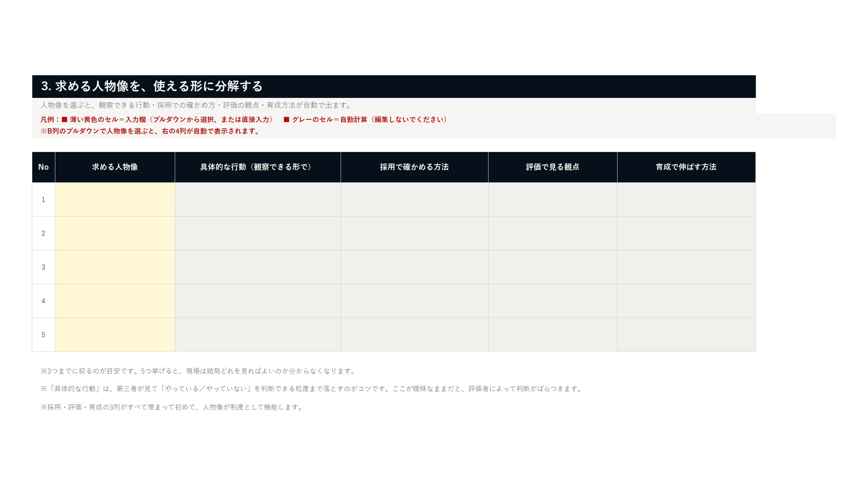This screenshot has width=868, height=488.
Task: Click the note starting ※「具体的な行動」は
Action: coord(312,389)
